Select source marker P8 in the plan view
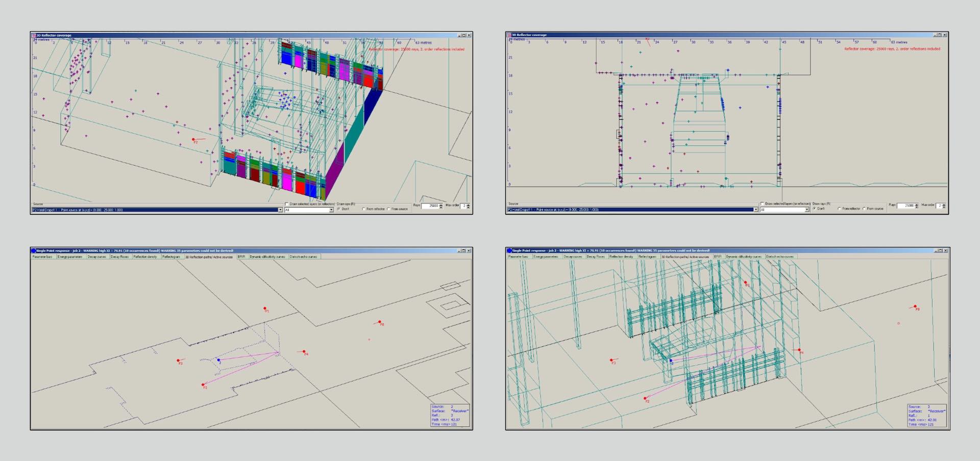This screenshot has width=980, height=461. pos(380,322)
